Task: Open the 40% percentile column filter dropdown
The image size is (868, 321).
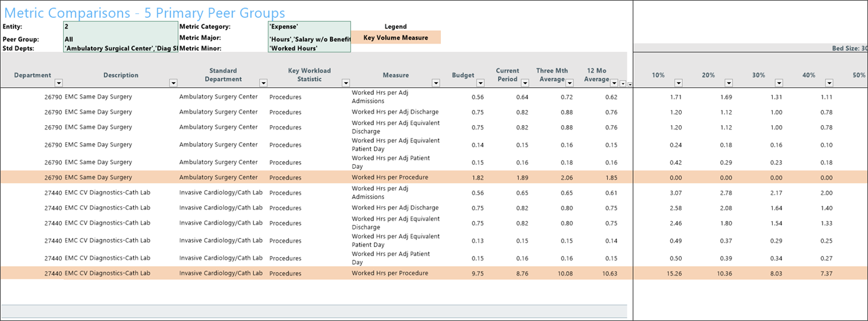Action: [x=829, y=83]
